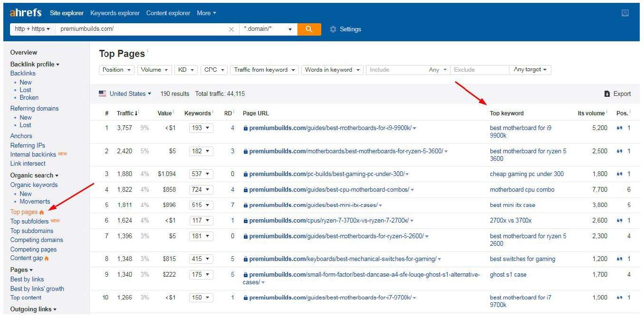Click lock icon beside best-gaming-pc-under-300 URL

coord(245,174)
